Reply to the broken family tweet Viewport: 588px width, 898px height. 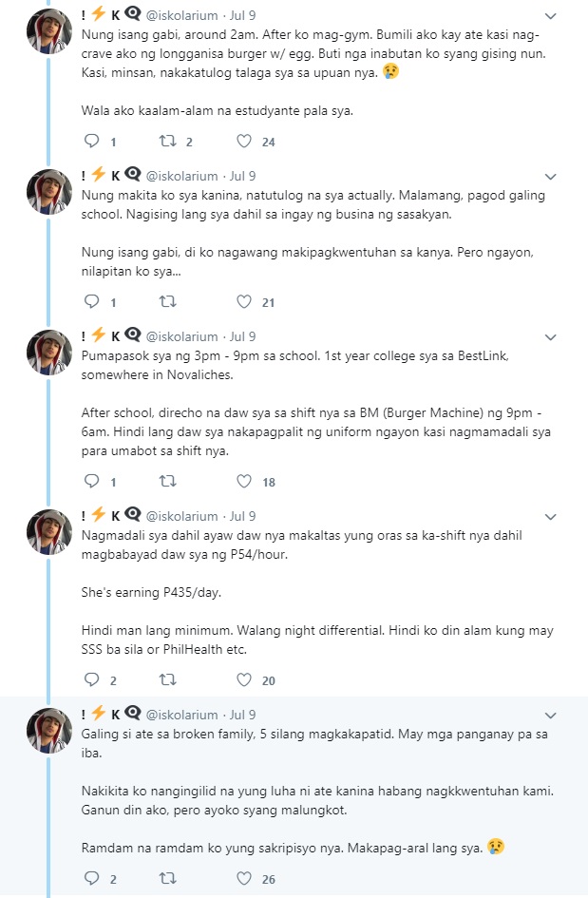point(91,879)
